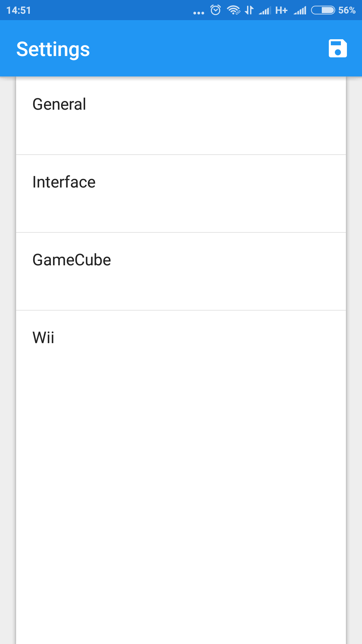Click the gray margin right of list
Screen dimensions: 362x644
point(354,361)
